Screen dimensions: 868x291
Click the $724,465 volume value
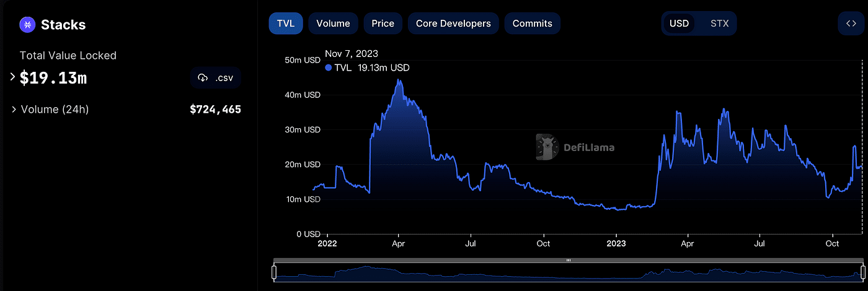click(x=215, y=110)
